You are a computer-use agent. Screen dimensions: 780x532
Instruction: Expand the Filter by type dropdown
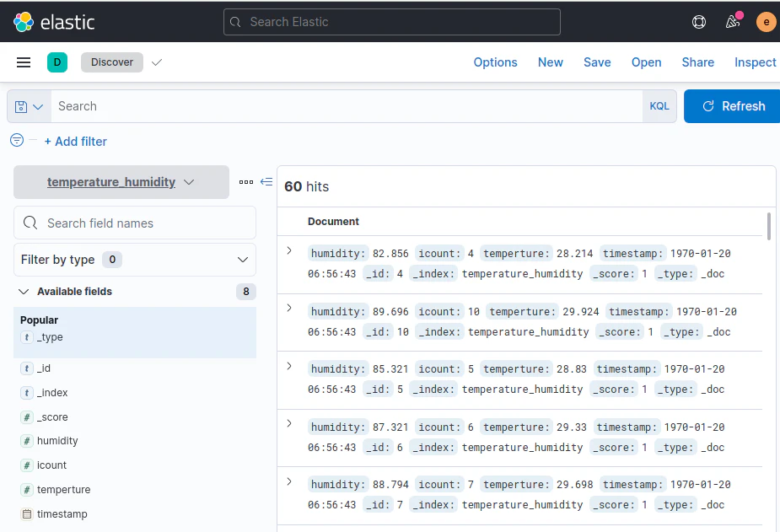coord(135,260)
